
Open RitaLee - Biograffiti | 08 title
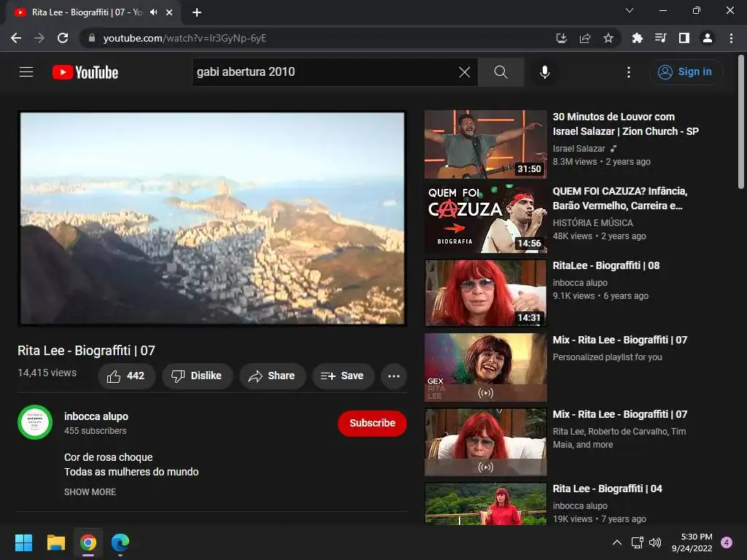tap(606, 265)
